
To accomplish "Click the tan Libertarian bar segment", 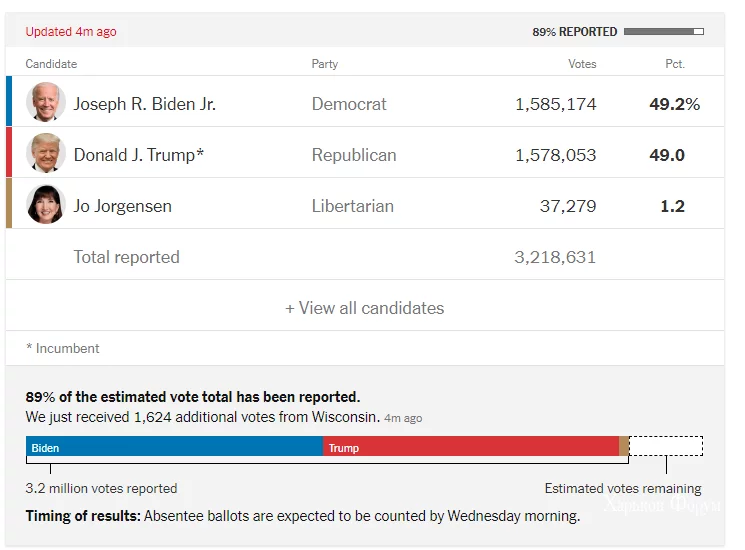I will [x=624, y=447].
